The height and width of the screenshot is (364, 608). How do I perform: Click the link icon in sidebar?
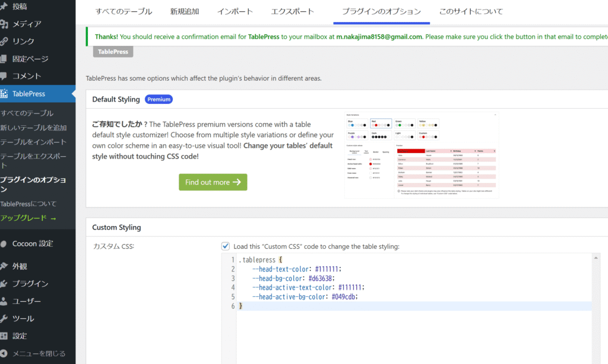coord(4,42)
